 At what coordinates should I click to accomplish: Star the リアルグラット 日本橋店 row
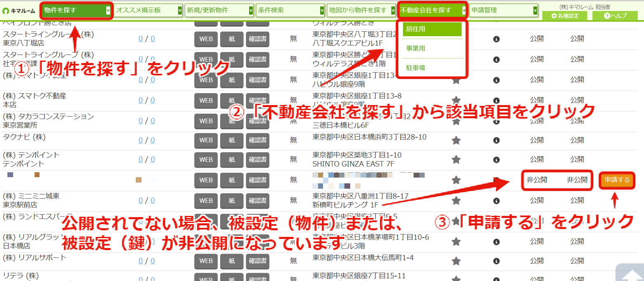pyautogui.click(x=456, y=241)
